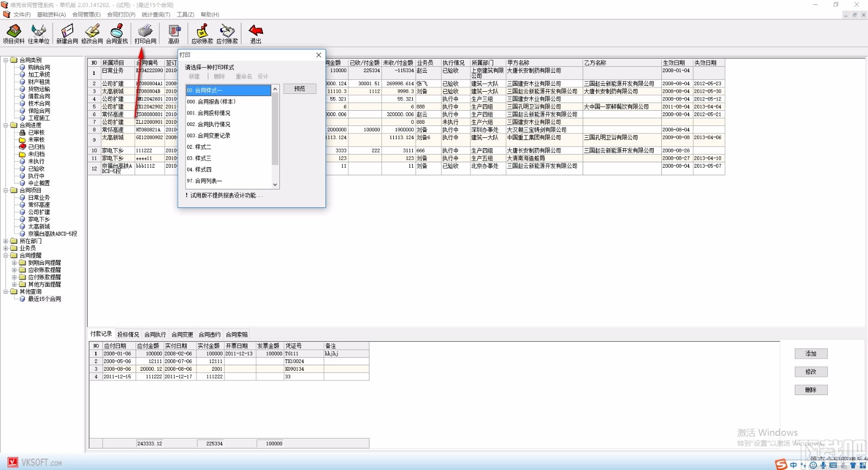This screenshot has height=470, width=868.
Task: Select 已审核 under 合同进度
Action: point(36,132)
